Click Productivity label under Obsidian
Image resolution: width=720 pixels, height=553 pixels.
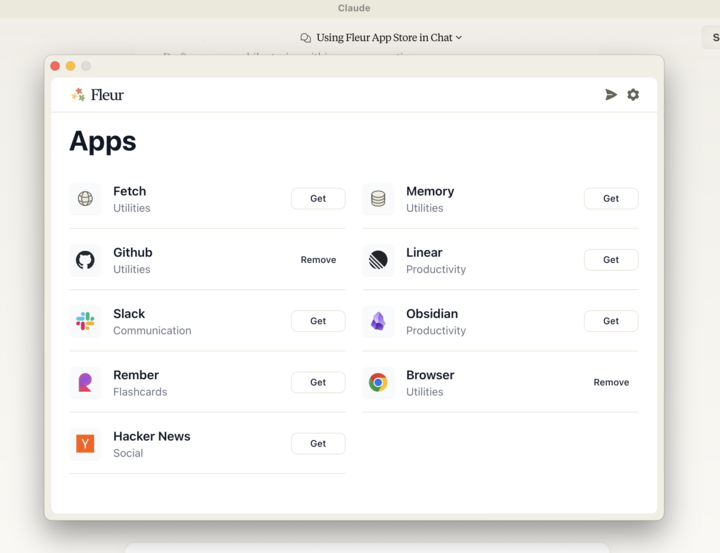coord(436,331)
